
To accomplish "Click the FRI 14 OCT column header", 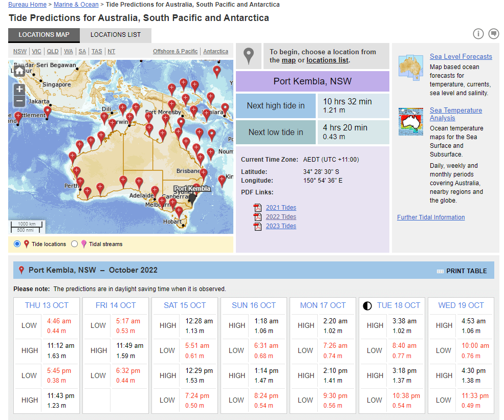I will click(x=116, y=305).
